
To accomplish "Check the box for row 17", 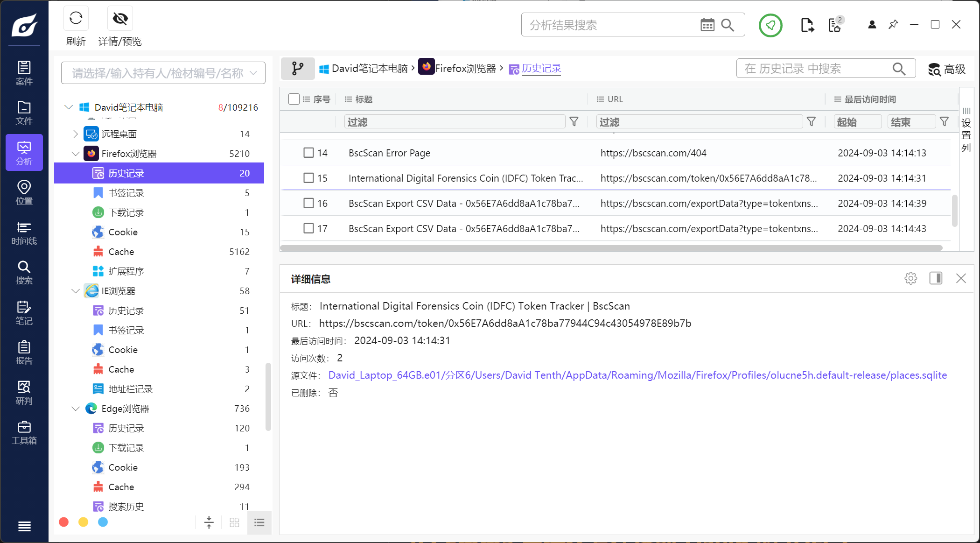I will (308, 228).
